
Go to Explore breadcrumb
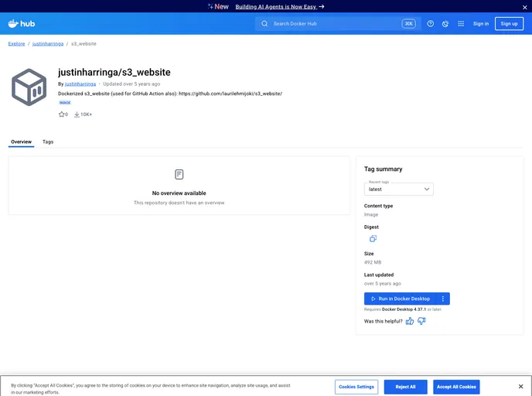(x=17, y=44)
